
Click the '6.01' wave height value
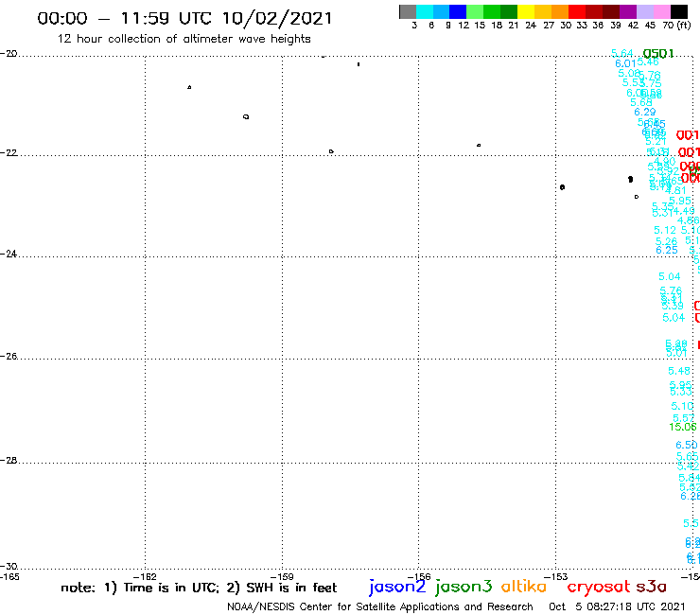(625, 64)
